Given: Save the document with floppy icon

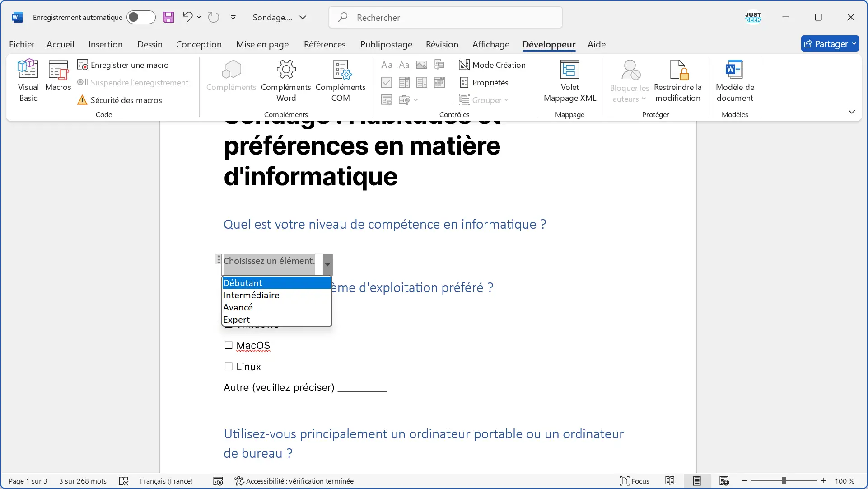Looking at the screenshot, I should [x=168, y=17].
